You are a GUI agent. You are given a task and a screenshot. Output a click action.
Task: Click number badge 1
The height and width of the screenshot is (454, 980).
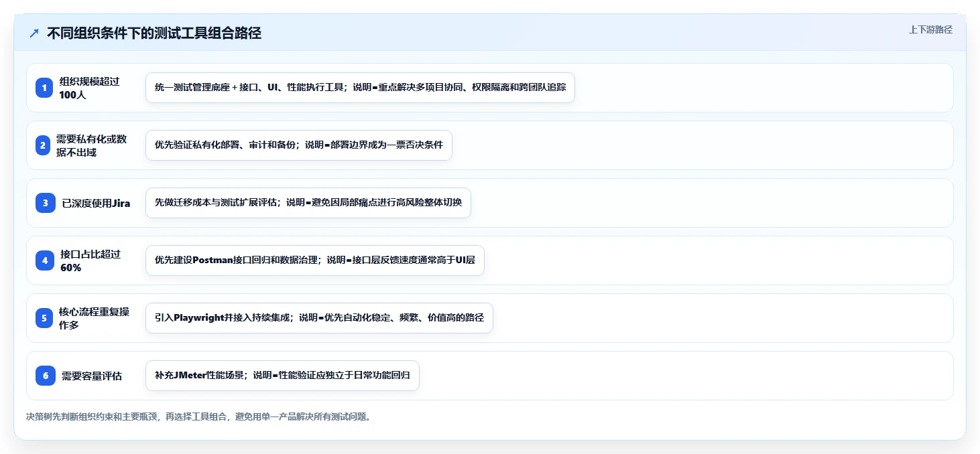point(44,88)
